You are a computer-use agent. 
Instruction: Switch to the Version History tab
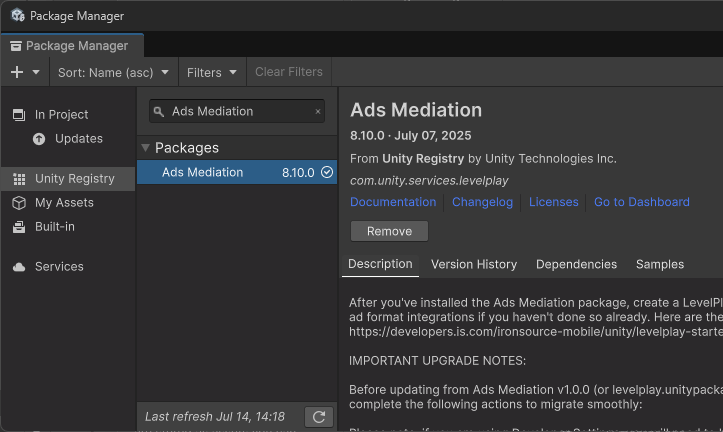point(474,264)
